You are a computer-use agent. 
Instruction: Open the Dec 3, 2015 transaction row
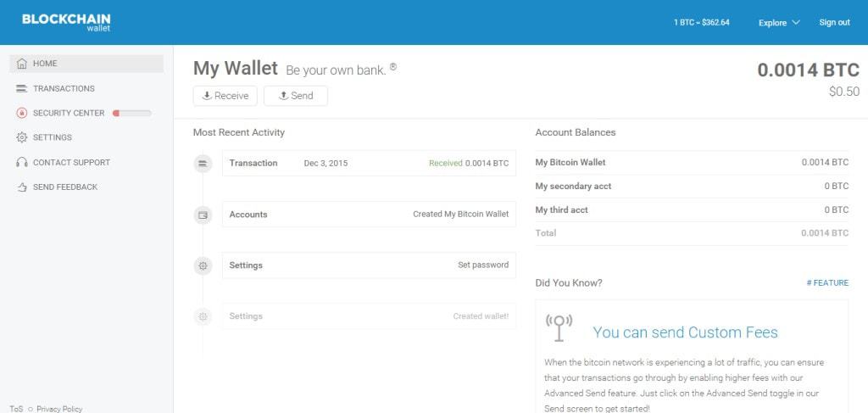coord(370,164)
